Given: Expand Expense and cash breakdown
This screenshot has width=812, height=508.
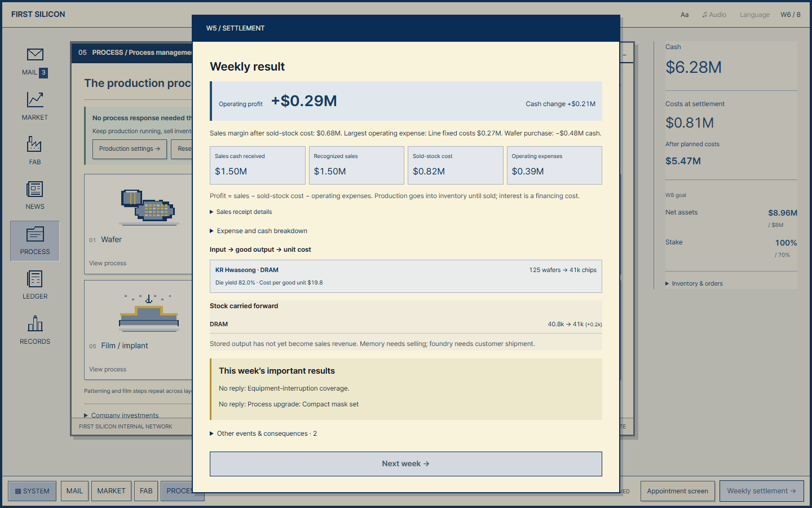Looking at the screenshot, I should 258,231.
